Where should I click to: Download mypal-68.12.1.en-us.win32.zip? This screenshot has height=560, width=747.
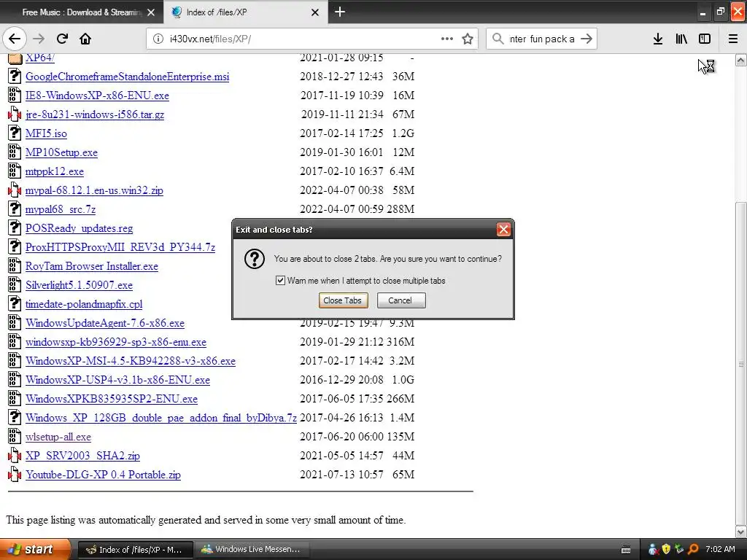[94, 190]
